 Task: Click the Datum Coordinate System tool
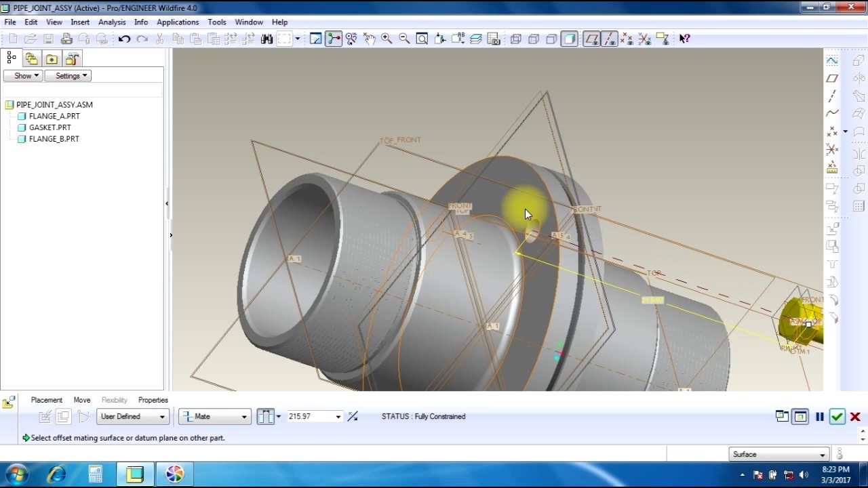pyautogui.click(x=832, y=148)
